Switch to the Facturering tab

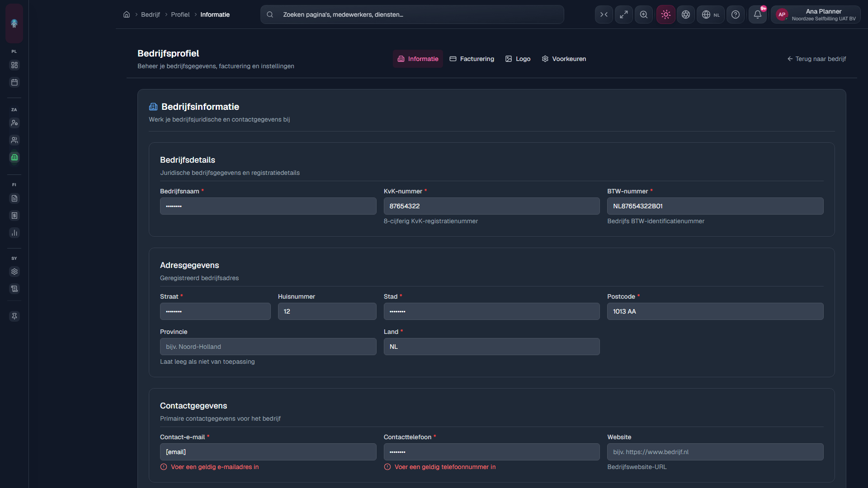coord(472,59)
